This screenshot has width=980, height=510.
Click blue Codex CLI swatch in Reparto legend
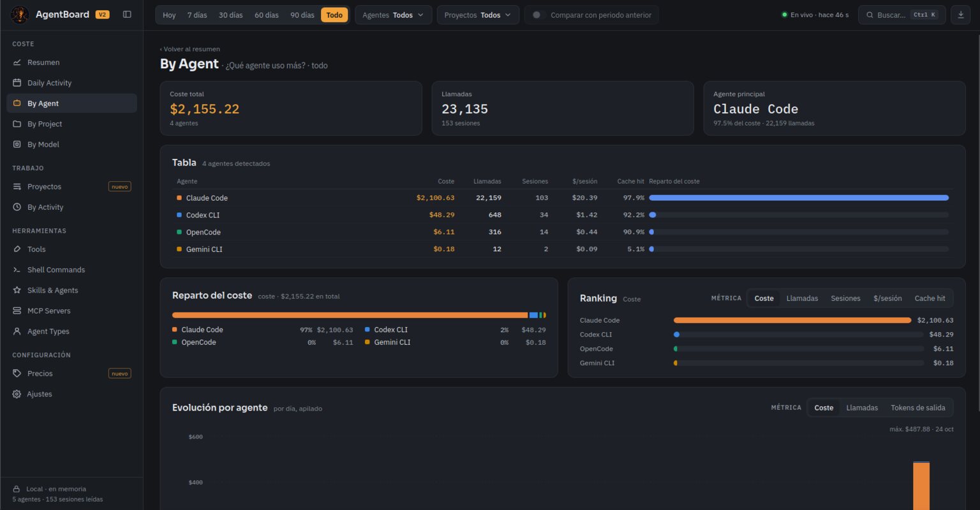pyautogui.click(x=367, y=330)
